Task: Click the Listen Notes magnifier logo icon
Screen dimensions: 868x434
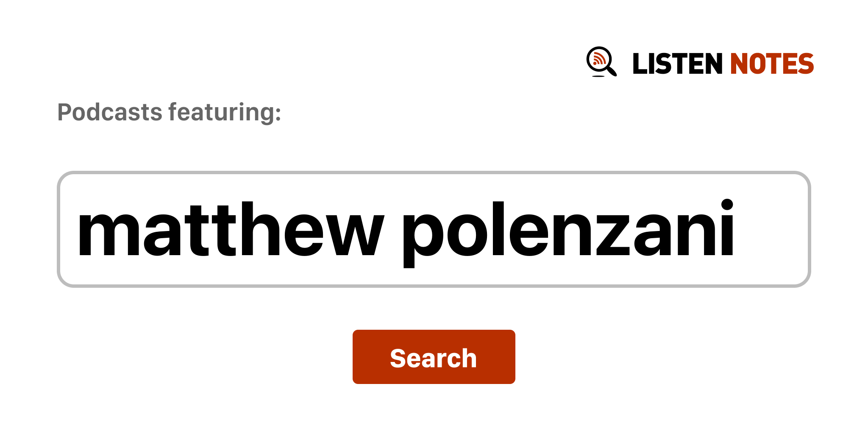Action: coord(601,62)
